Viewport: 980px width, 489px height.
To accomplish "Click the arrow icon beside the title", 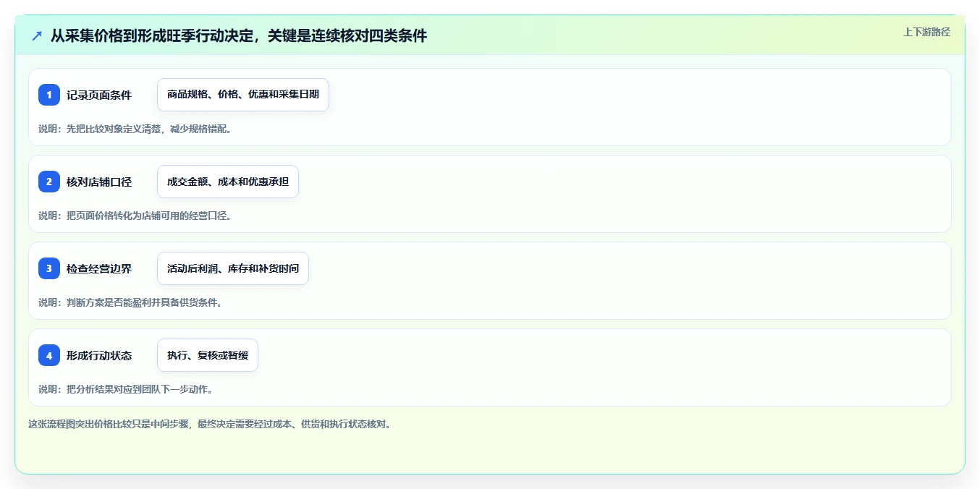I will [37, 35].
